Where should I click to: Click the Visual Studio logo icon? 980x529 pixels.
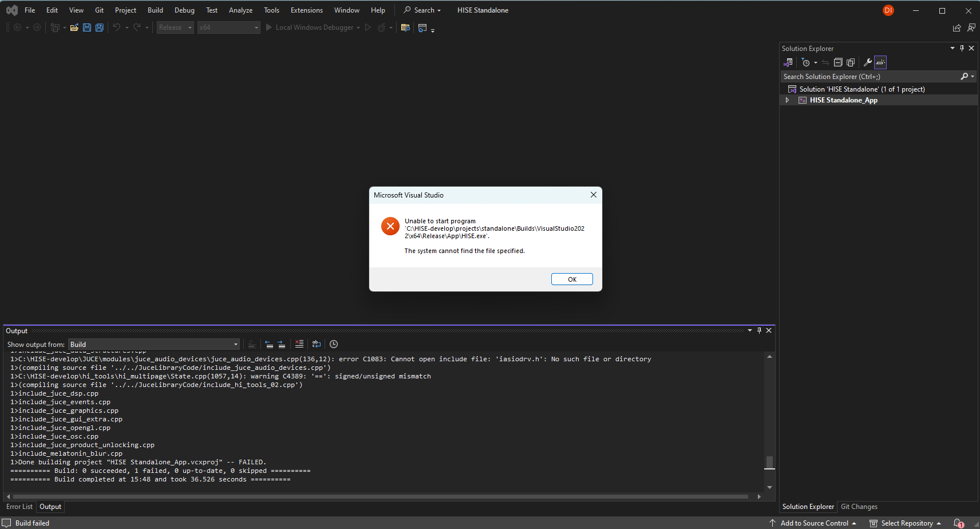[11, 10]
